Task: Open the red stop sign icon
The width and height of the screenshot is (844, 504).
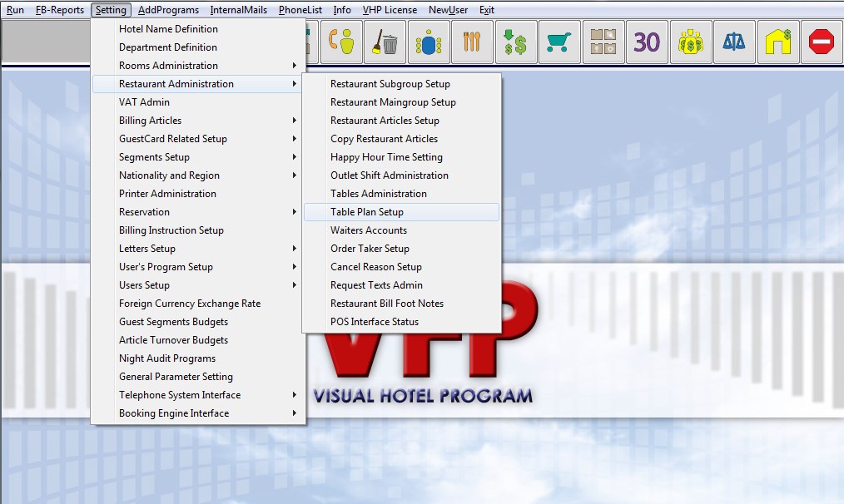Action: (821, 40)
